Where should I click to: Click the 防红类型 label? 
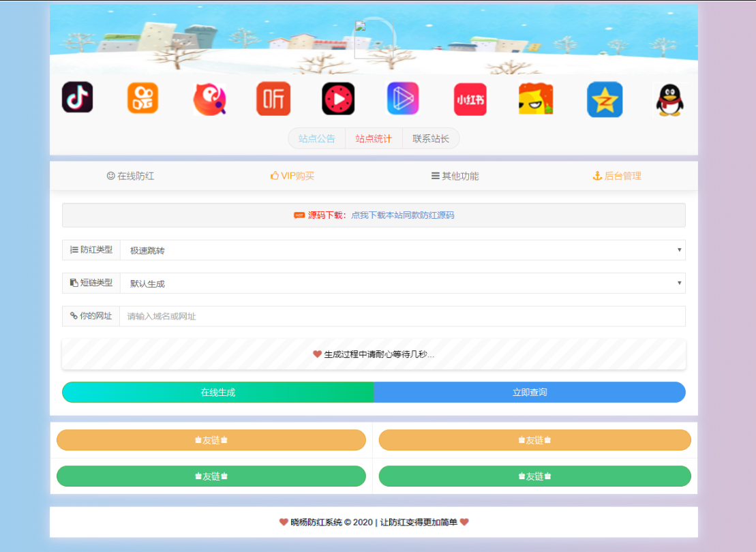coord(91,249)
